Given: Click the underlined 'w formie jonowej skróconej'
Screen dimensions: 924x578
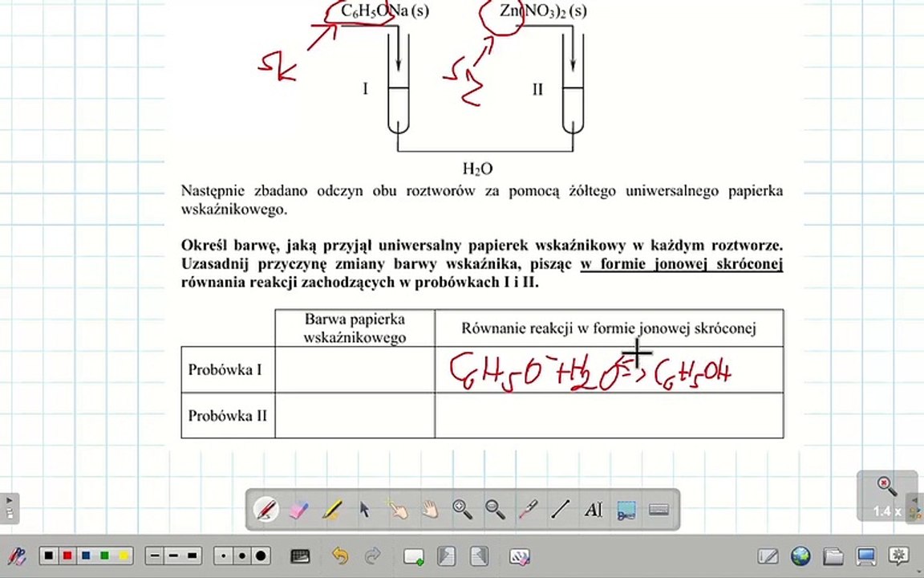Looking at the screenshot, I should click(x=682, y=263).
